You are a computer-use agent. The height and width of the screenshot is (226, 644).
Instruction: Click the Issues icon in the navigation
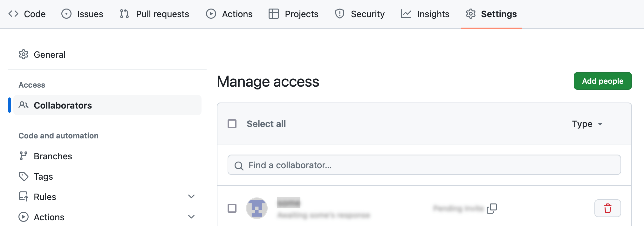pyautogui.click(x=66, y=14)
